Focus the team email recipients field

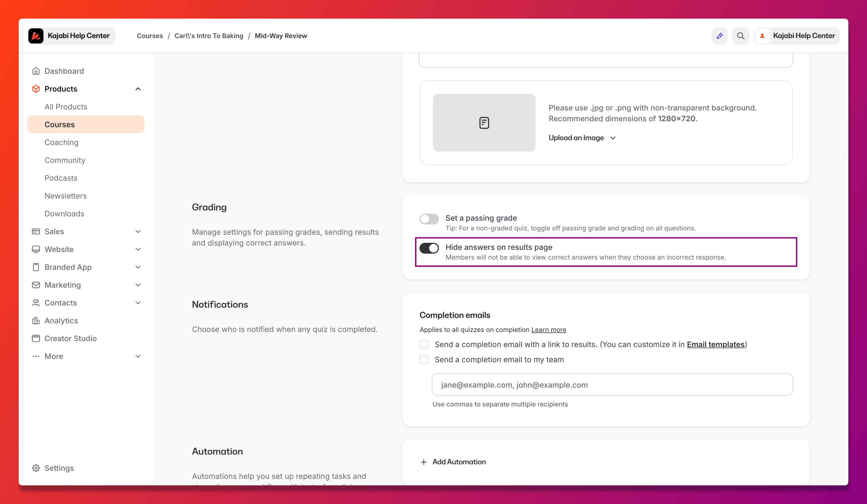tap(612, 385)
